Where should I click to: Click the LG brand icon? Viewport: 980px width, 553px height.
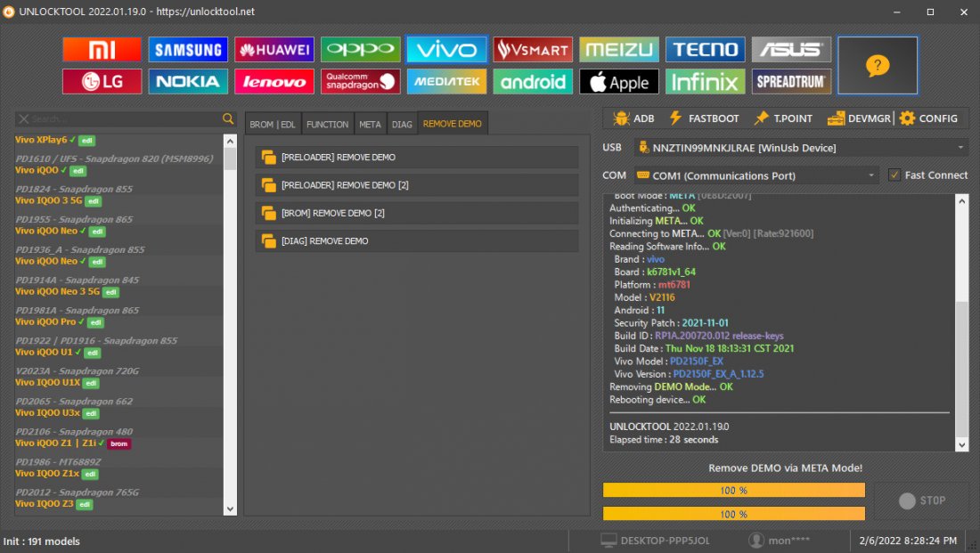[x=102, y=81]
